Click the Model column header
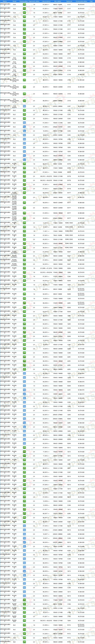 (15, 1)
